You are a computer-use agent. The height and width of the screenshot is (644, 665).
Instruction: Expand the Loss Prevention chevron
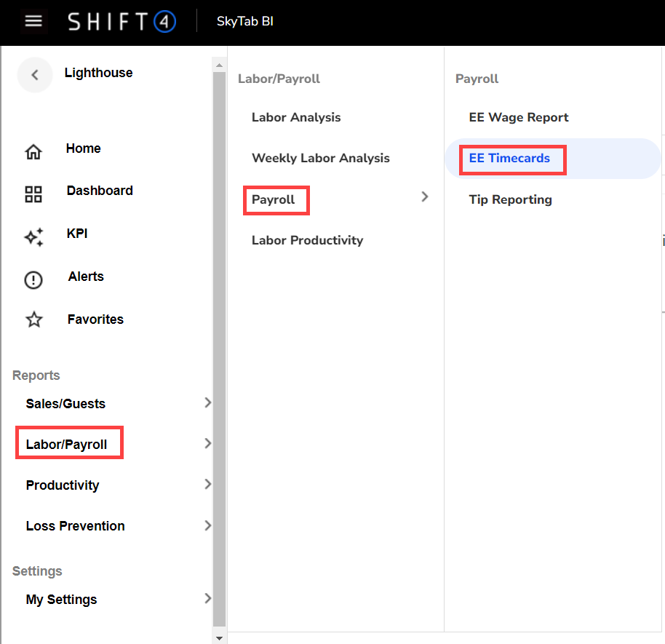pos(207,525)
